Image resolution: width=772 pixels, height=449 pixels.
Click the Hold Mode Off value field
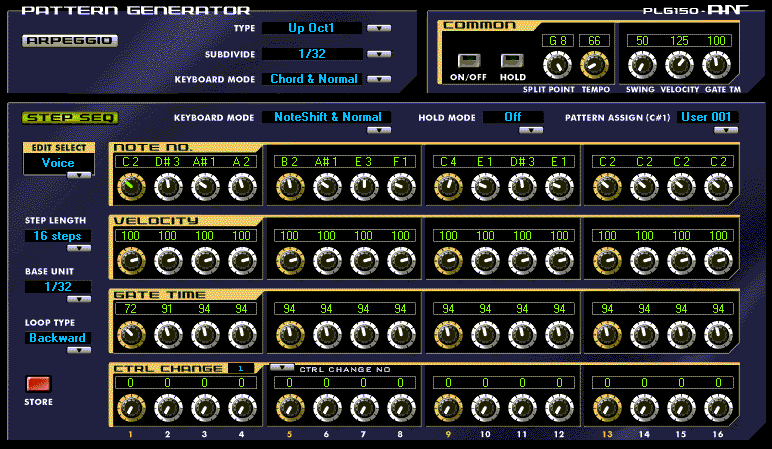tap(513, 117)
